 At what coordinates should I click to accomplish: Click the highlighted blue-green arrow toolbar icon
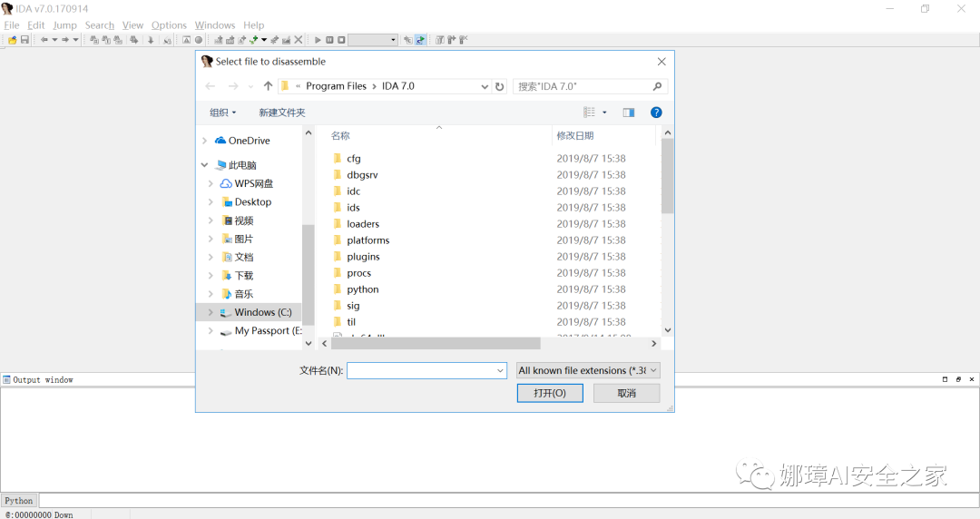[421, 40]
